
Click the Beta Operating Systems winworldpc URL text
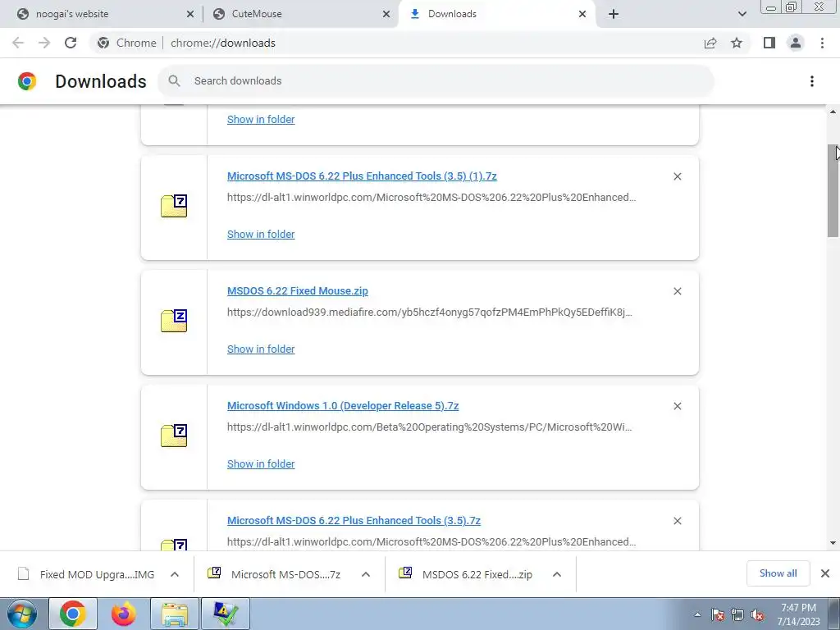click(x=430, y=427)
